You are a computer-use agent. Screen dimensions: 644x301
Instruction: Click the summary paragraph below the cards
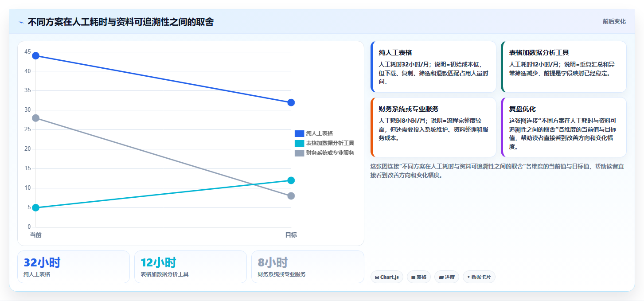click(x=497, y=171)
